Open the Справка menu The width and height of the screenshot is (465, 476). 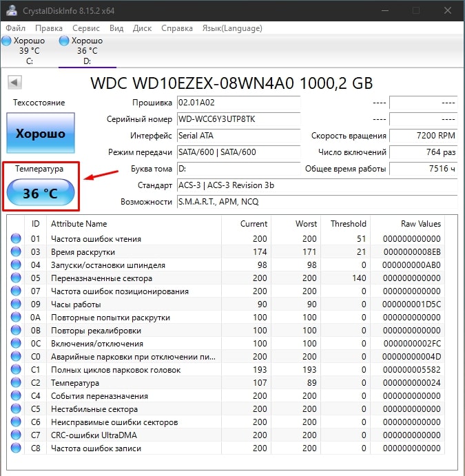pyautogui.click(x=177, y=28)
